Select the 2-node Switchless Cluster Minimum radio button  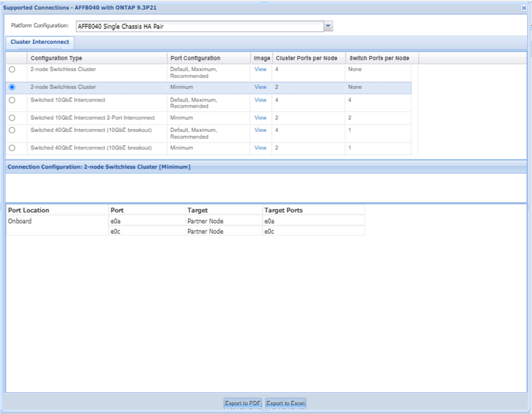12,87
